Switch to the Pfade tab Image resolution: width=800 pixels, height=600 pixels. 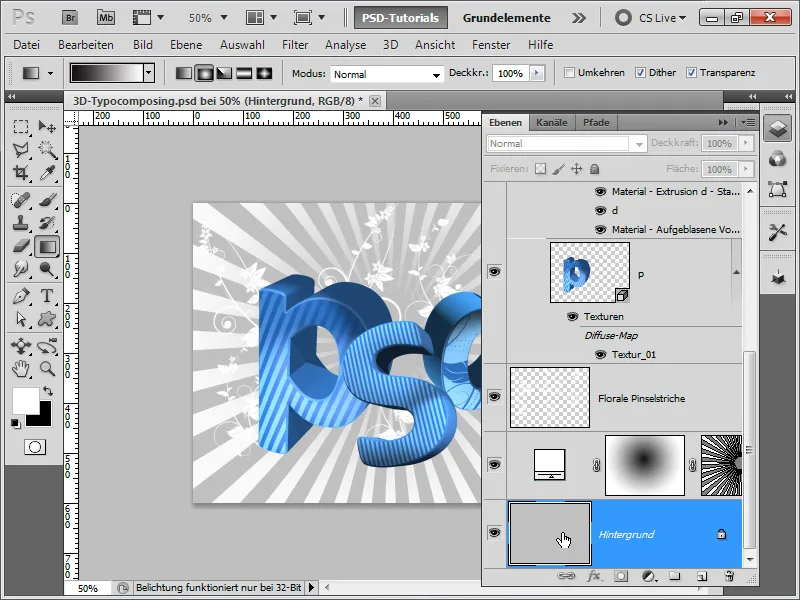click(596, 122)
